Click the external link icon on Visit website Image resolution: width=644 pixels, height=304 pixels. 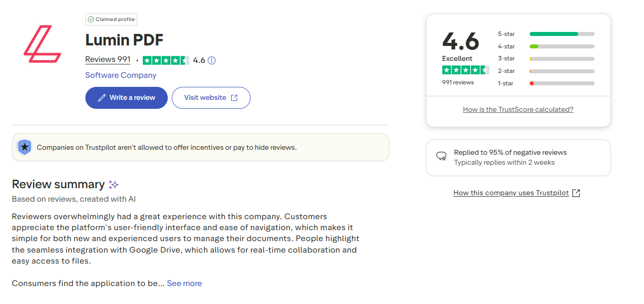pyautogui.click(x=234, y=97)
